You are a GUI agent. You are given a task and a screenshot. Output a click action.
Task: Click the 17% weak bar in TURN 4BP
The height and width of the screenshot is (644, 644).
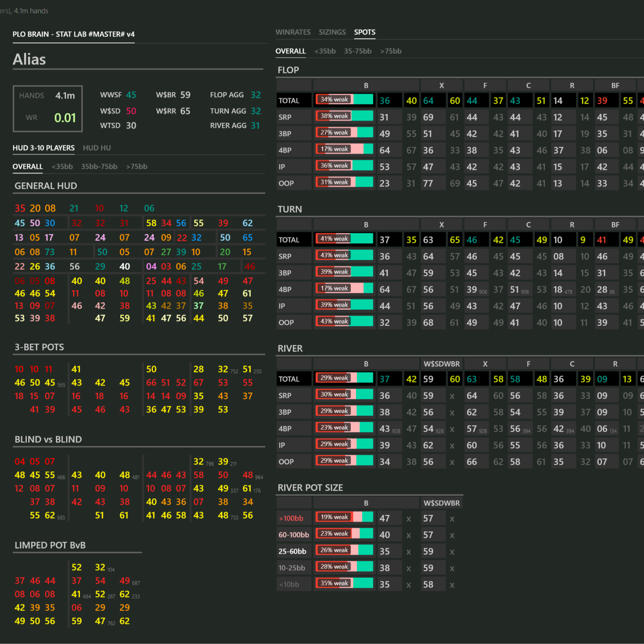coord(344,288)
